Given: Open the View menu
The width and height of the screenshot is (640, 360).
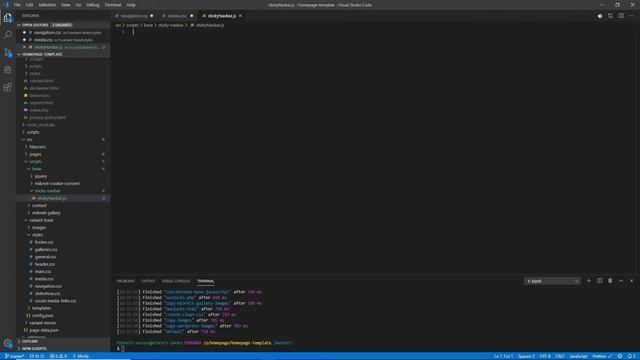Looking at the screenshot, I should 65,5.
